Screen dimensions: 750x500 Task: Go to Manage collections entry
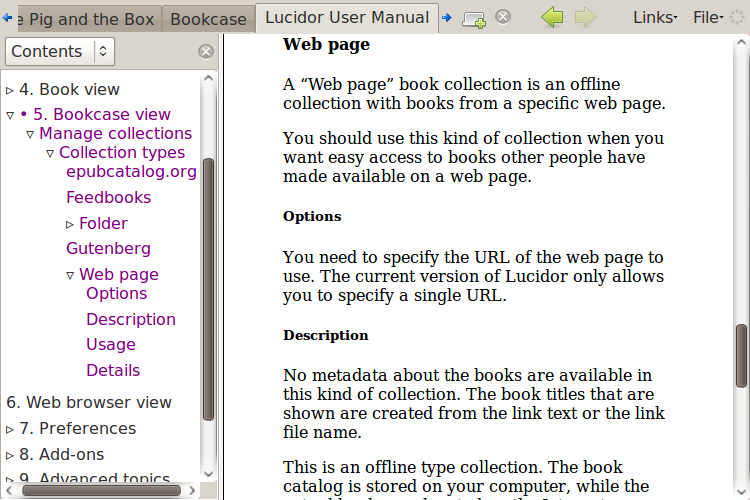pos(115,133)
